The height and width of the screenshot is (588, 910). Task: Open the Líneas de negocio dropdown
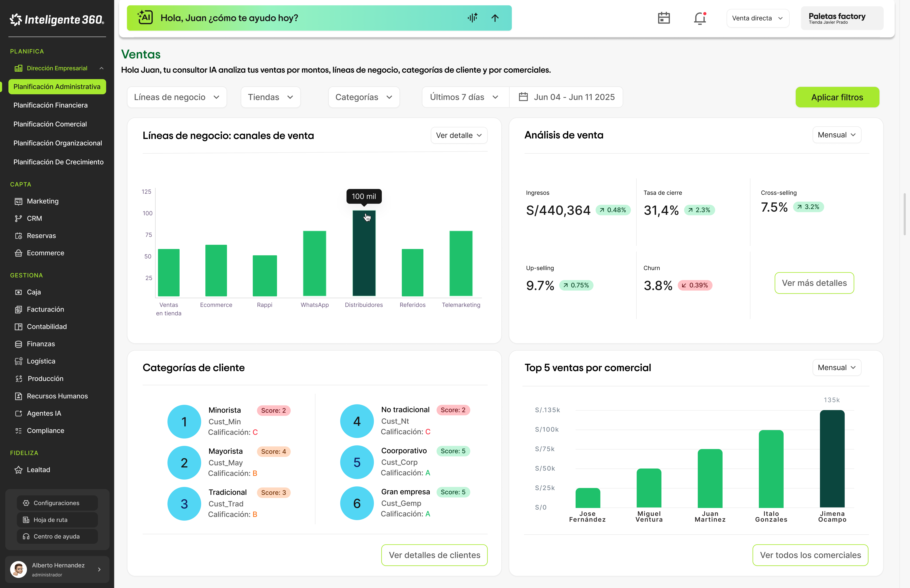[x=176, y=97]
